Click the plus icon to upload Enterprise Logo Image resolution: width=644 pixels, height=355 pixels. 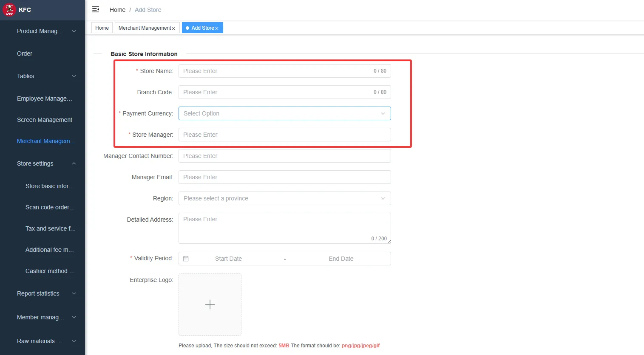click(x=210, y=304)
